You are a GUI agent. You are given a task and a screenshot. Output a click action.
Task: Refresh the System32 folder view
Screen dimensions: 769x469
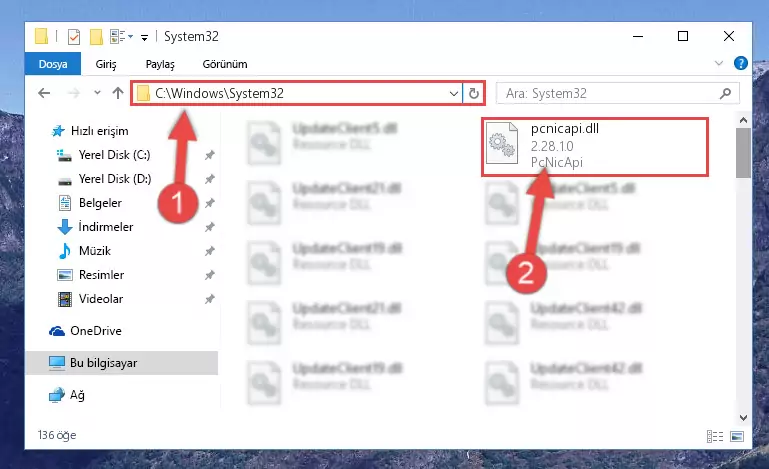(x=474, y=93)
